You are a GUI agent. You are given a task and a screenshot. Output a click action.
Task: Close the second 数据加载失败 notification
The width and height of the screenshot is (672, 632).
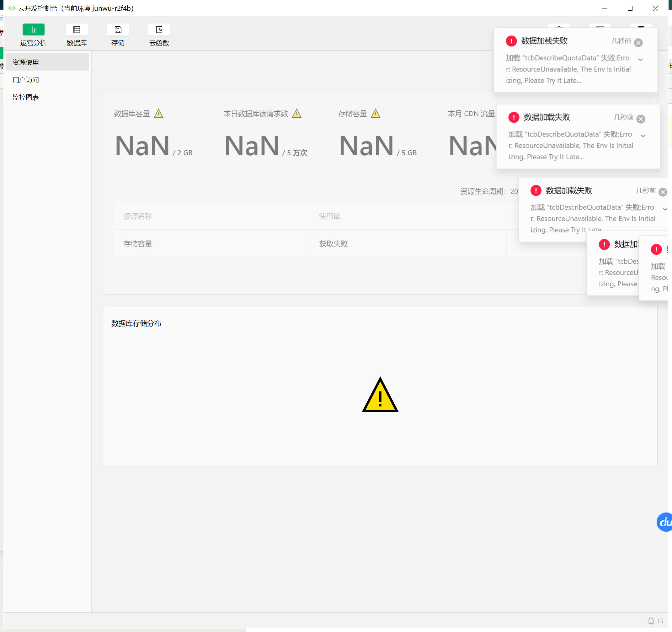(641, 119)
